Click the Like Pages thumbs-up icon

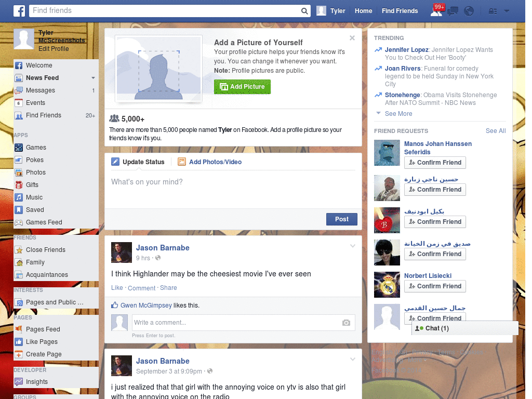click(x=19, y=342)
